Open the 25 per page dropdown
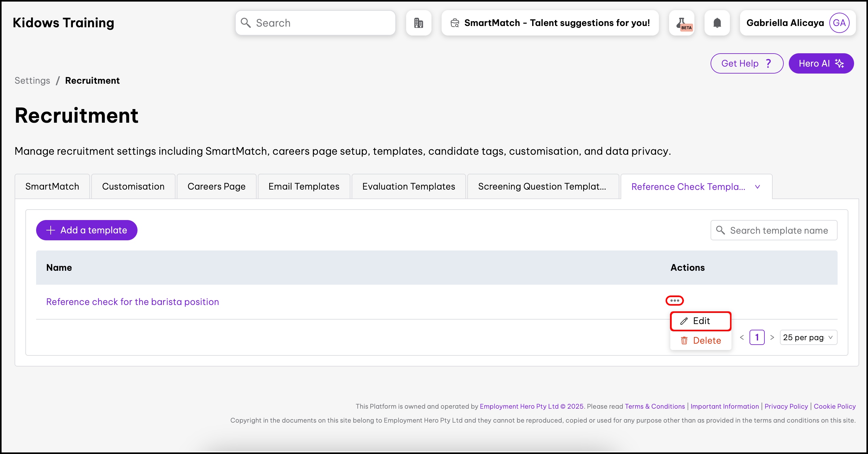This screenshot has height=454, width=868. 808,337
